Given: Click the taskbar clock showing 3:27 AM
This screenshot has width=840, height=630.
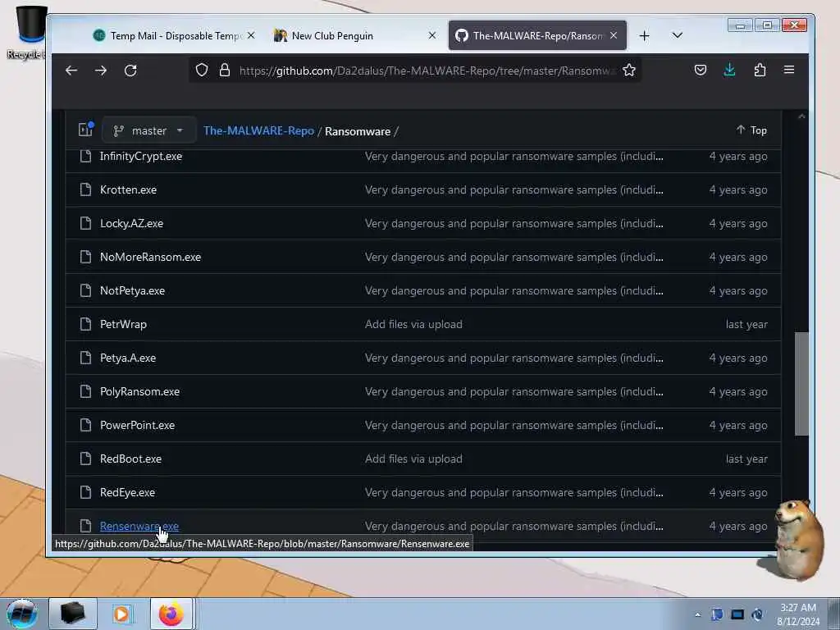Looking at the screenshot, I should tap(797, 614).
